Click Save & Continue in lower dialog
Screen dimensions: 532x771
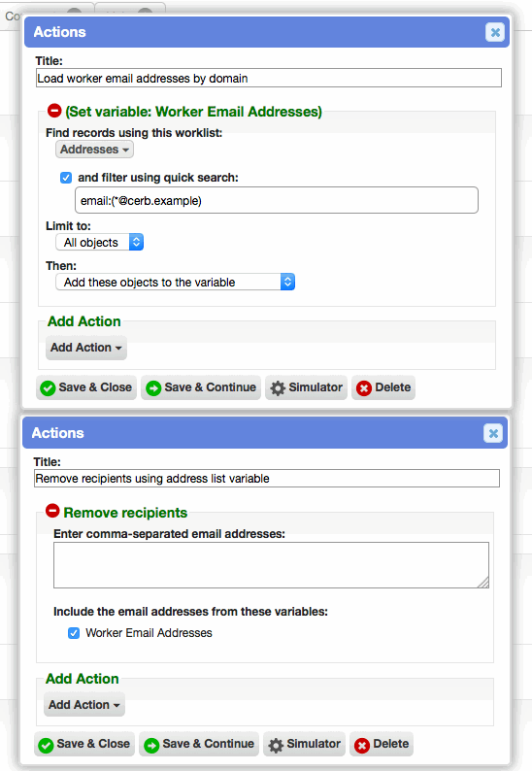pos(199,744)
